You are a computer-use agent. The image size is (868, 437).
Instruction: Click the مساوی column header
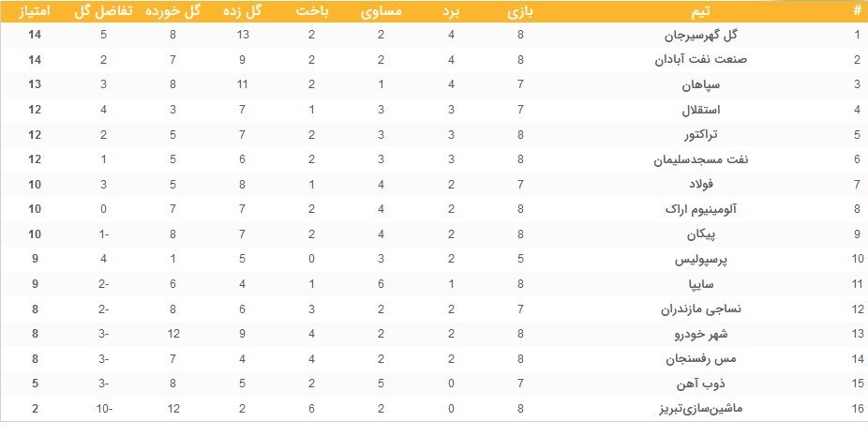(382, 11)
